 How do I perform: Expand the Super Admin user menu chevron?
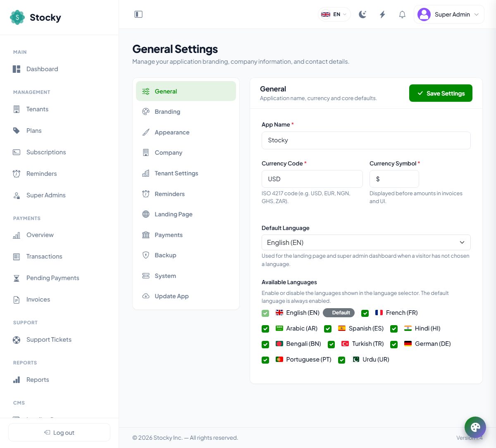[x=477, y=14]
